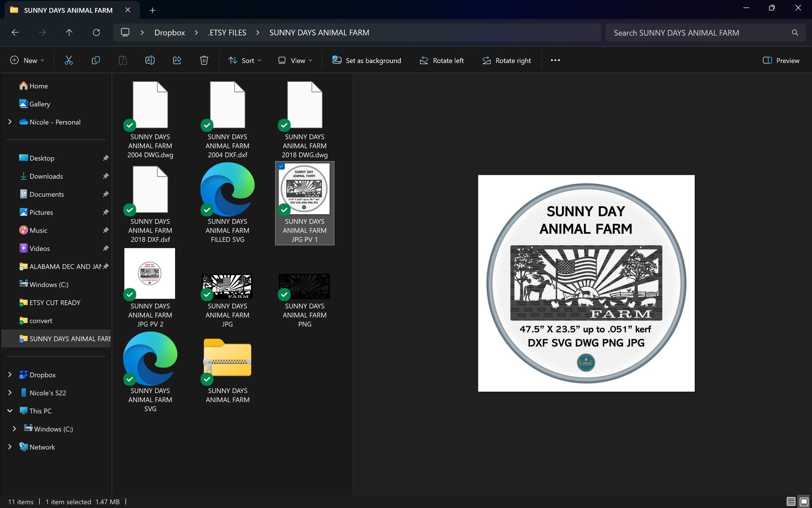Expand Nicole's S22 tree node

pyautogui.click(x=10, y=393)
